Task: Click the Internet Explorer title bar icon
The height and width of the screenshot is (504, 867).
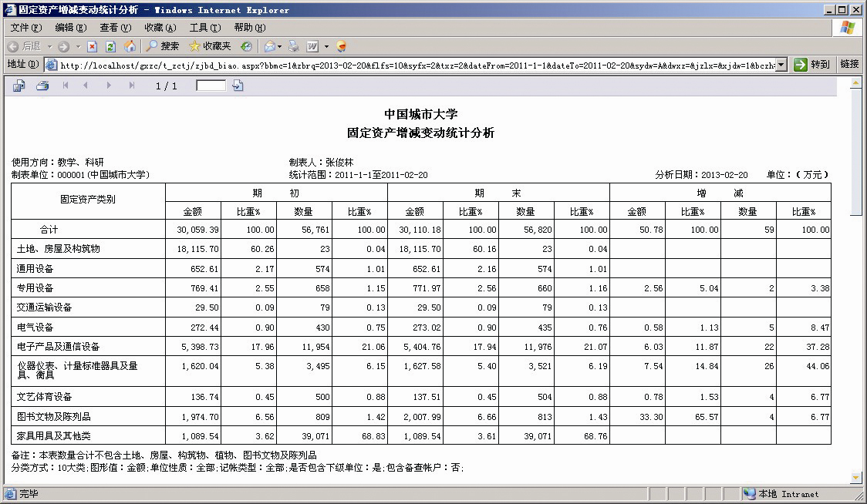Action: (x=10, y=10)
